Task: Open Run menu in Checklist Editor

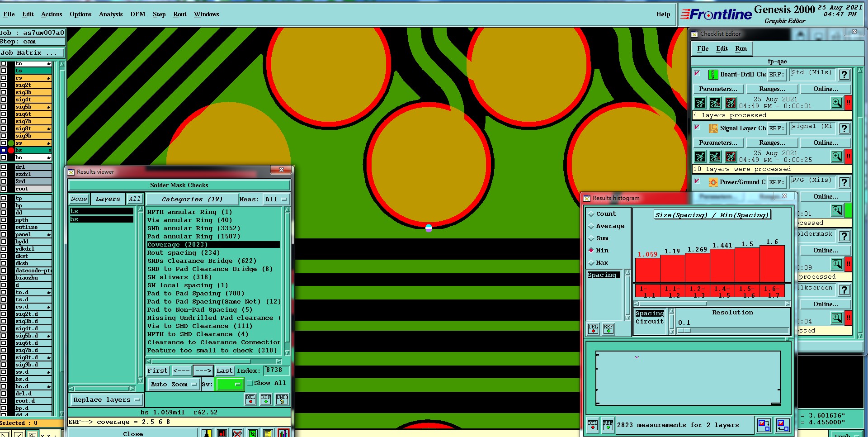Action: (x=741, y=49)
